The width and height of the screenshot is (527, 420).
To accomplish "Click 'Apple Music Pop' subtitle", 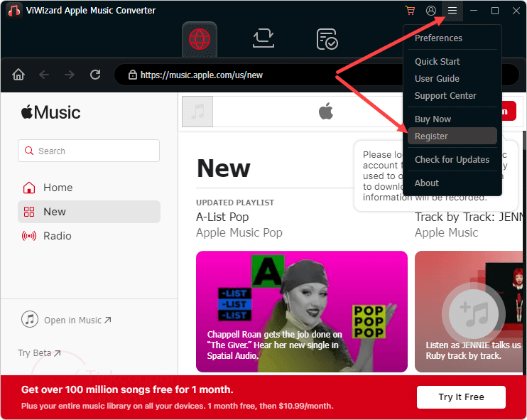I will point(239,232).
